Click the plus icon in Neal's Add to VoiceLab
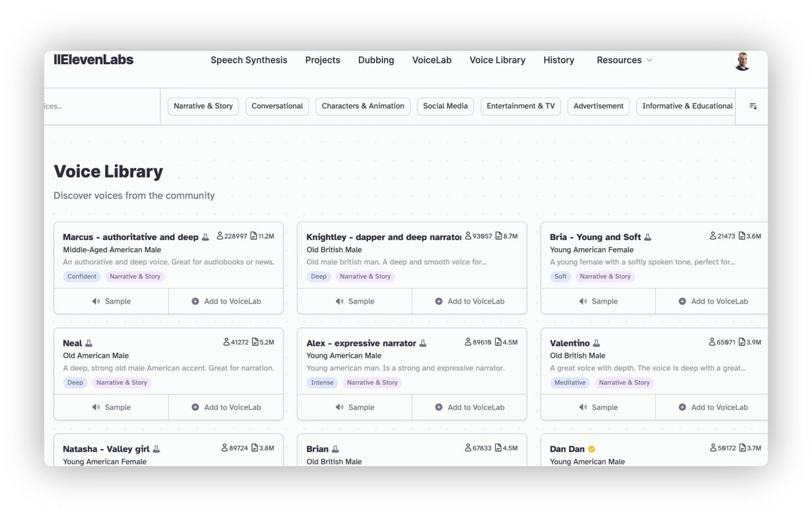Screen dimensions: 812x508 (195, 407)
